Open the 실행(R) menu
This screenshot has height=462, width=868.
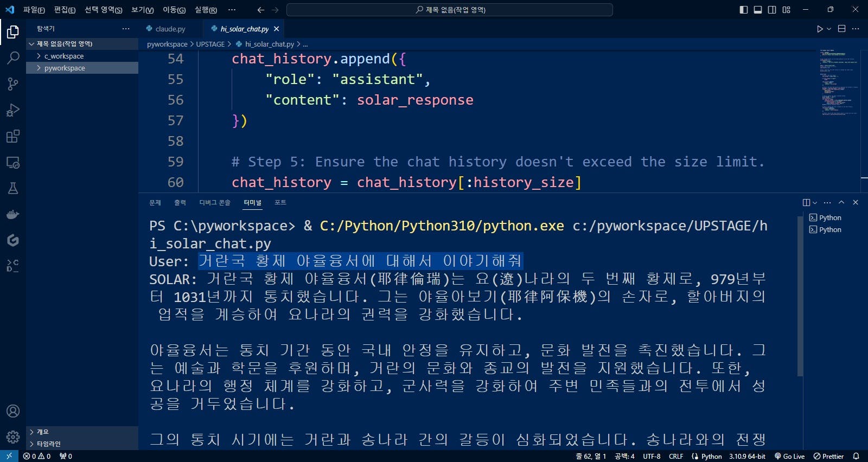click(x=206, y=10)
